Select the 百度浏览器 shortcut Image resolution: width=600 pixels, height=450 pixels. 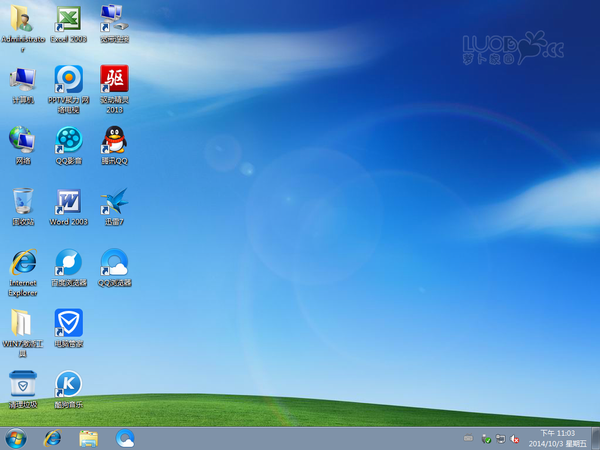click(x=68, y=268)
